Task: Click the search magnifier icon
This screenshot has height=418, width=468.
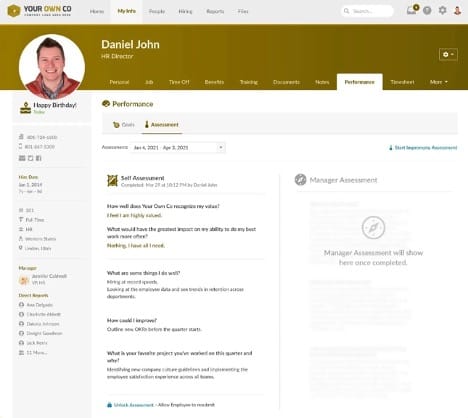Action: [347, 11]
